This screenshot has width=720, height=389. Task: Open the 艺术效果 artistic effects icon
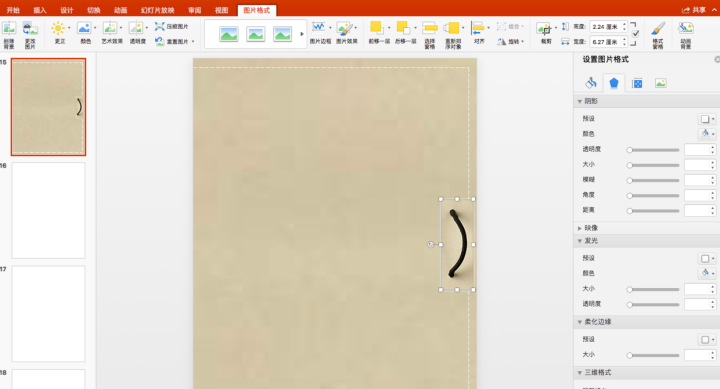(110, 28)
